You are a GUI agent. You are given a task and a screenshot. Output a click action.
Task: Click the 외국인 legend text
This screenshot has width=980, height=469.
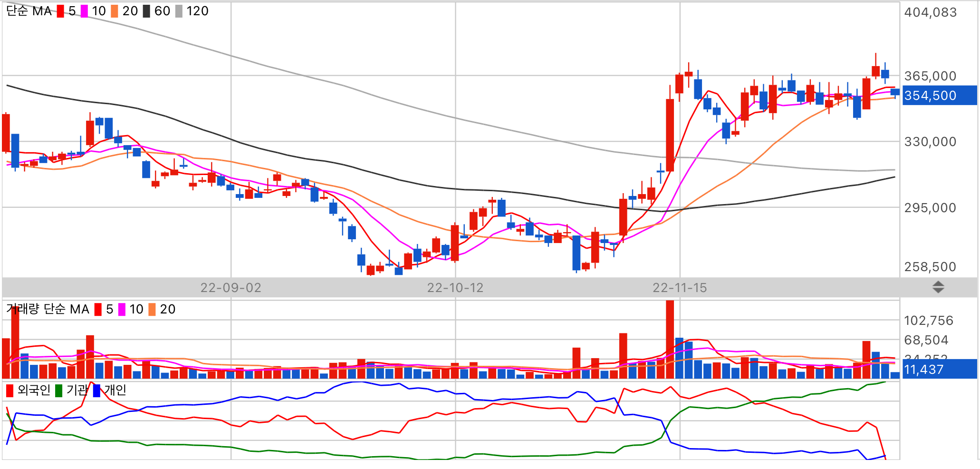34,391
